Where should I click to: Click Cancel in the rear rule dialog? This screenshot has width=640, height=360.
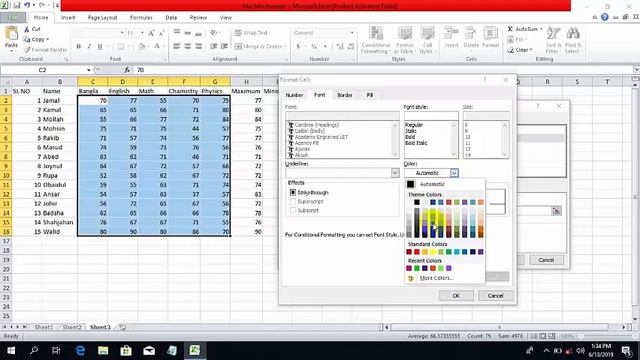pyautogui.click(x=546, y=260)
